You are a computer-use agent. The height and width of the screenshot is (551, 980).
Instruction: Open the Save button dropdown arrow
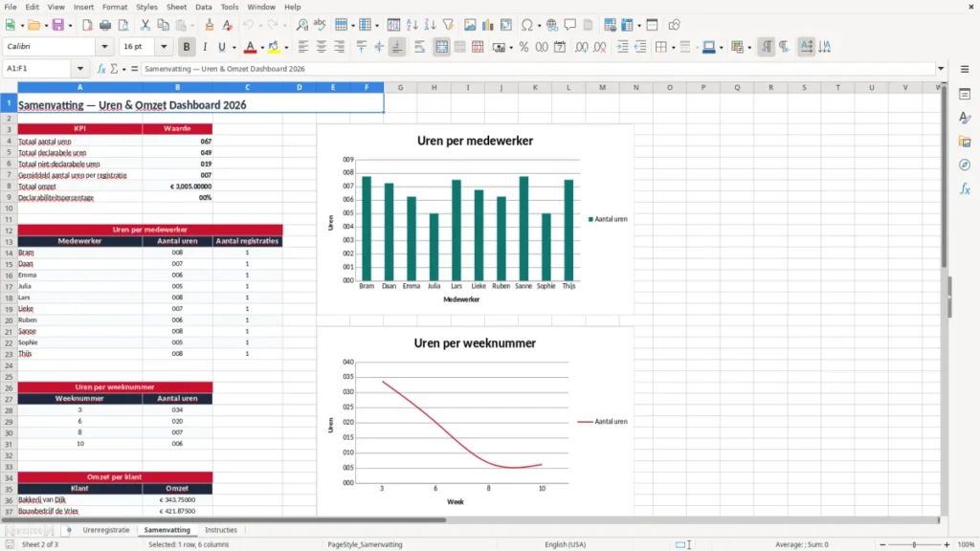[70, 26]
